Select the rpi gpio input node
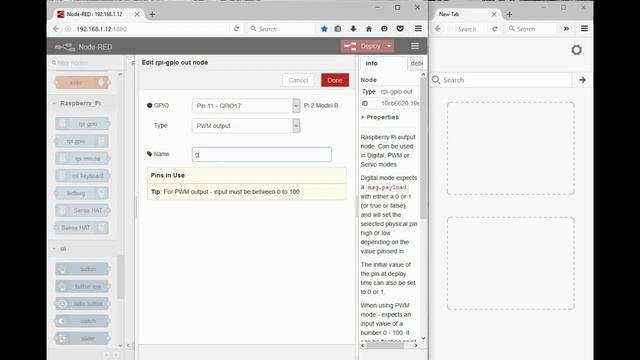 click(x=82, y=124)
